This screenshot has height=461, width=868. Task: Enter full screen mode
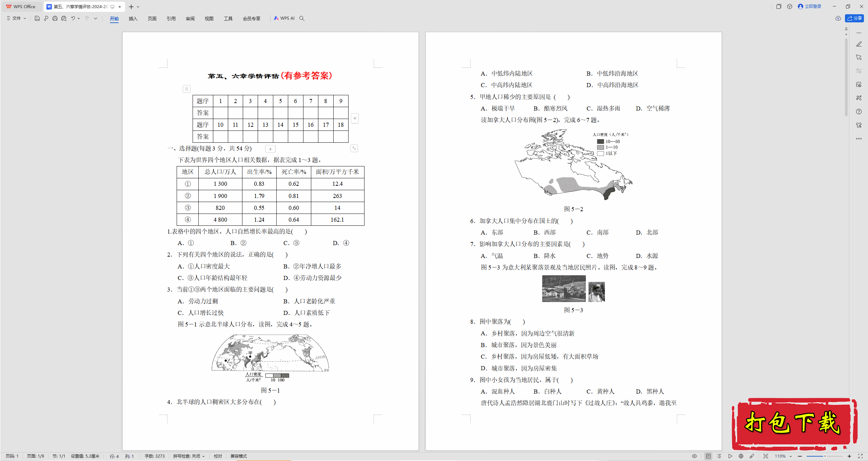click(860, 456)
